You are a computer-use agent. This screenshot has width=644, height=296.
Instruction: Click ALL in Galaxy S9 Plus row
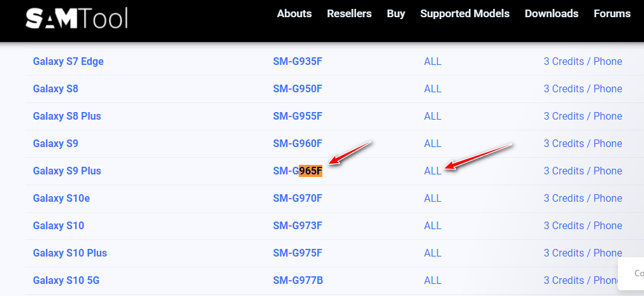(433, 171)
